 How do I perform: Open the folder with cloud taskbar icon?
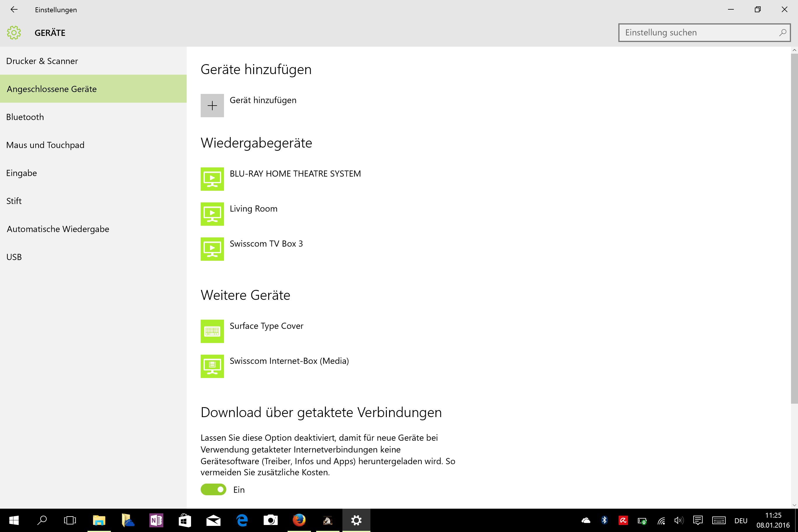pos(127,520)
